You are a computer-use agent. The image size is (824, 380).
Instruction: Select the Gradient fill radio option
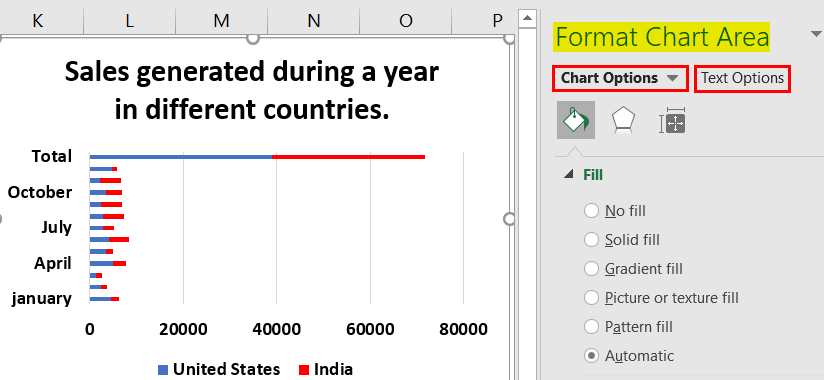(x=592, y=269)
